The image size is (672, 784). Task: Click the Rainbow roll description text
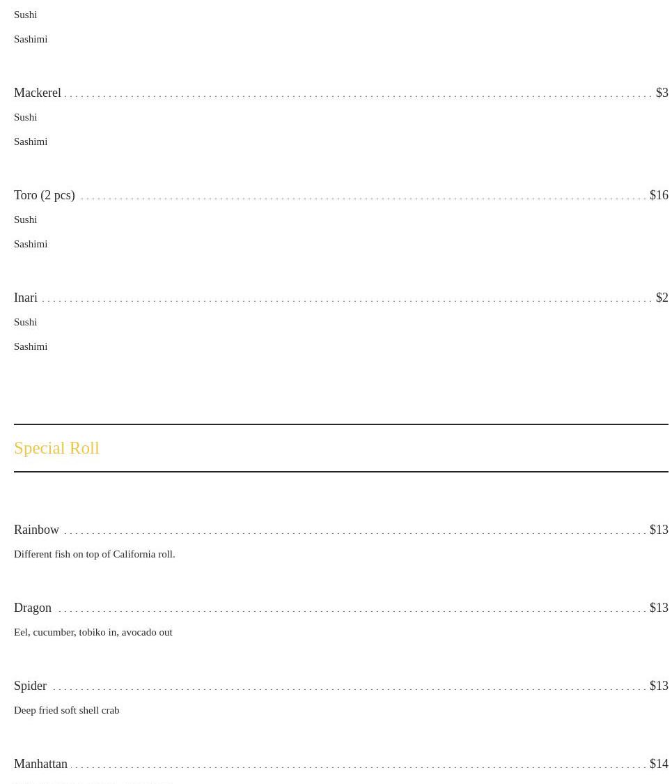[x=95, y=554]
